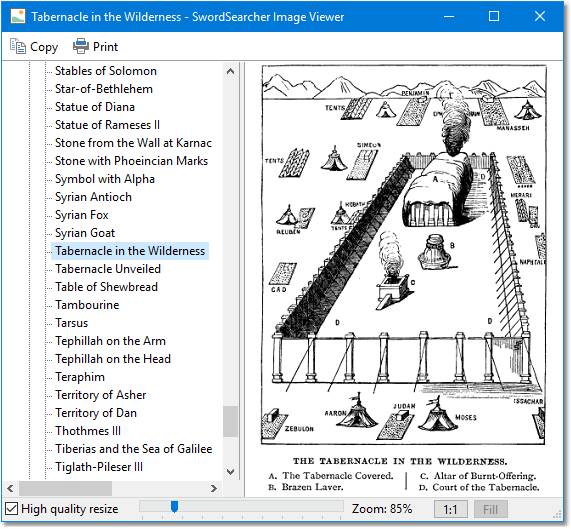The width and height of the screenshot is (571, 529).
Task: Select Territory of Asher entry
Action: pyautogui.click(x=101, y=395)
